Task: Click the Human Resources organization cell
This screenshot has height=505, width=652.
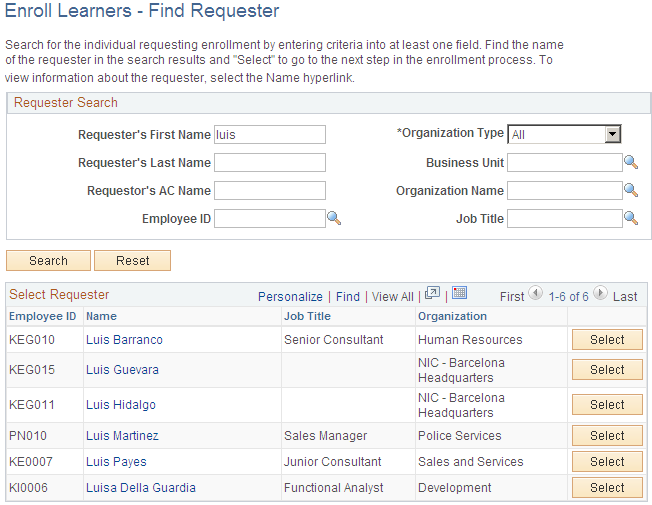Action: tap(470, 340)
